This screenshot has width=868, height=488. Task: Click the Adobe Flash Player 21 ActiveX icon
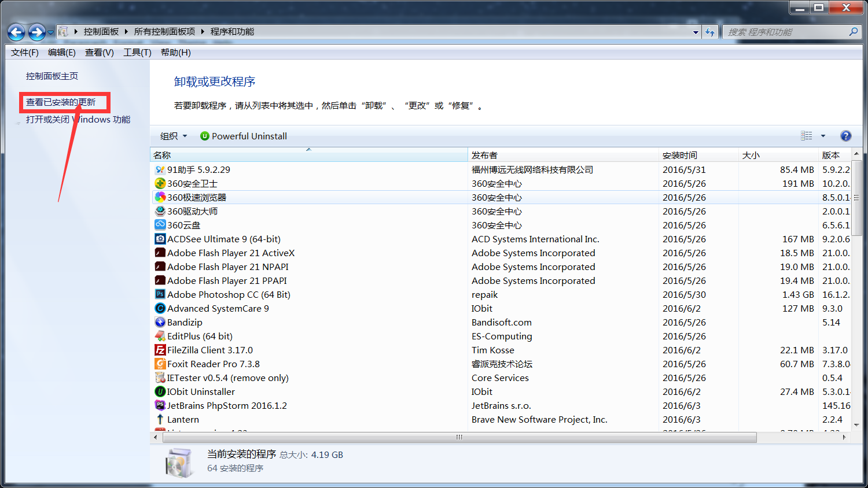tap(160, 253)
